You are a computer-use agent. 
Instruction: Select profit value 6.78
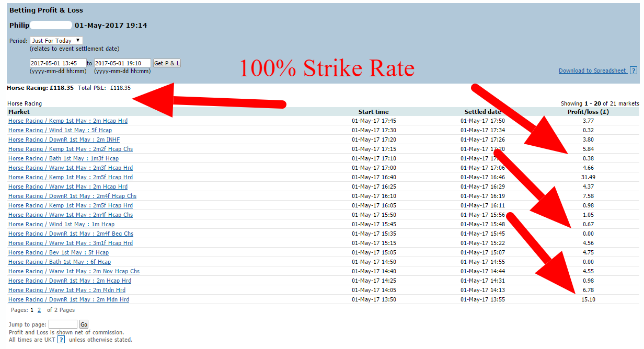588,290
